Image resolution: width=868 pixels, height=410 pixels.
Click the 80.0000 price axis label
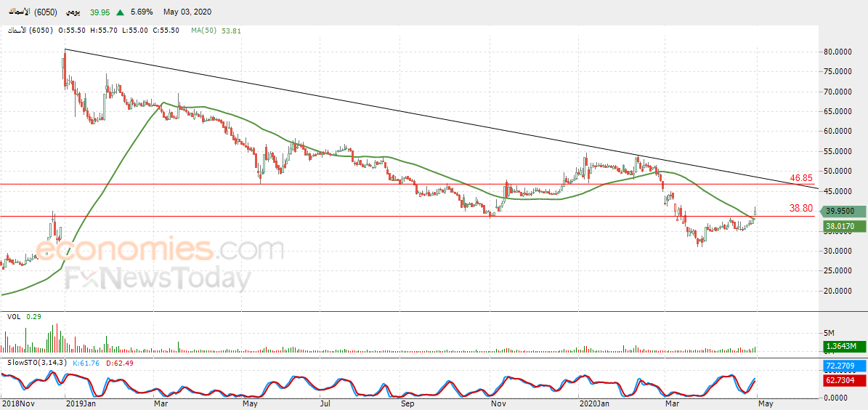tap(839, 52)
